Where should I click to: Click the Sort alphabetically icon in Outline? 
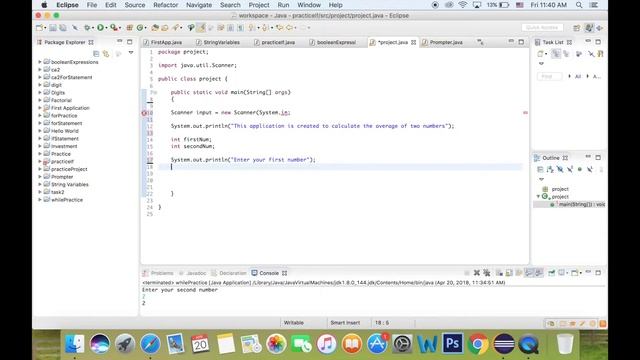click(550, 169)
